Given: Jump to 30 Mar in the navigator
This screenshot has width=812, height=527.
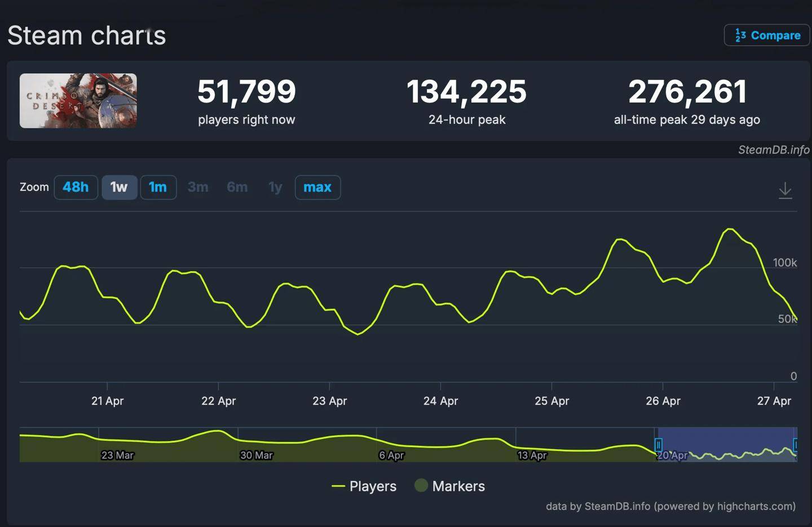Looking at the screenshot, I should click(257, 455).
